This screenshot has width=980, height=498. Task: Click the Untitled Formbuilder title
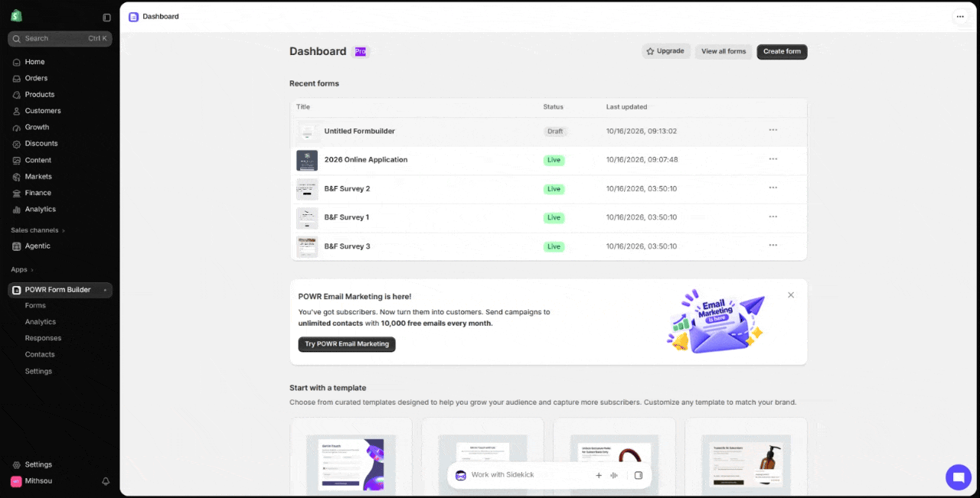click(360, 132)
